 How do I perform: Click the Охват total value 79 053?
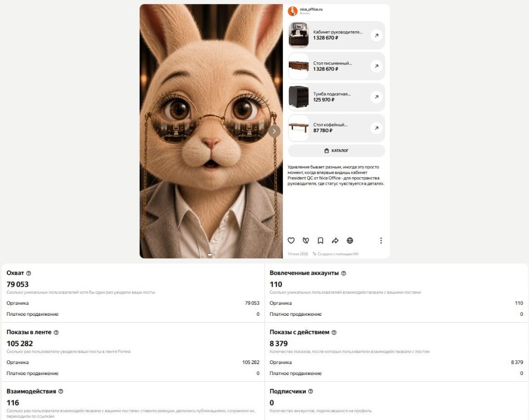pyautogui.click(x=17, y=285)
